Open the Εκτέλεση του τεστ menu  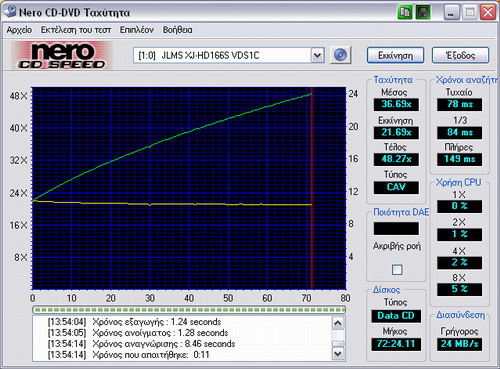[76, 30]
